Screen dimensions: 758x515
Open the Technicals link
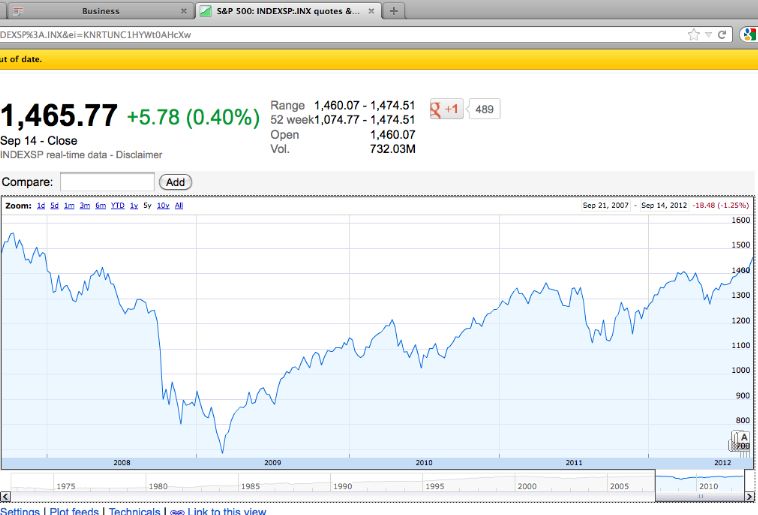pos(134,511)
